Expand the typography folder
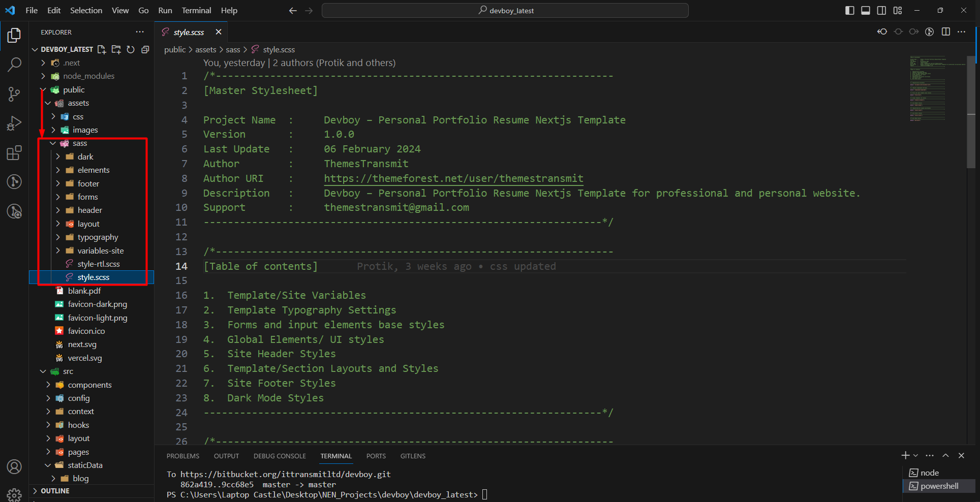 pyautogui.click(x=98, y=237)
